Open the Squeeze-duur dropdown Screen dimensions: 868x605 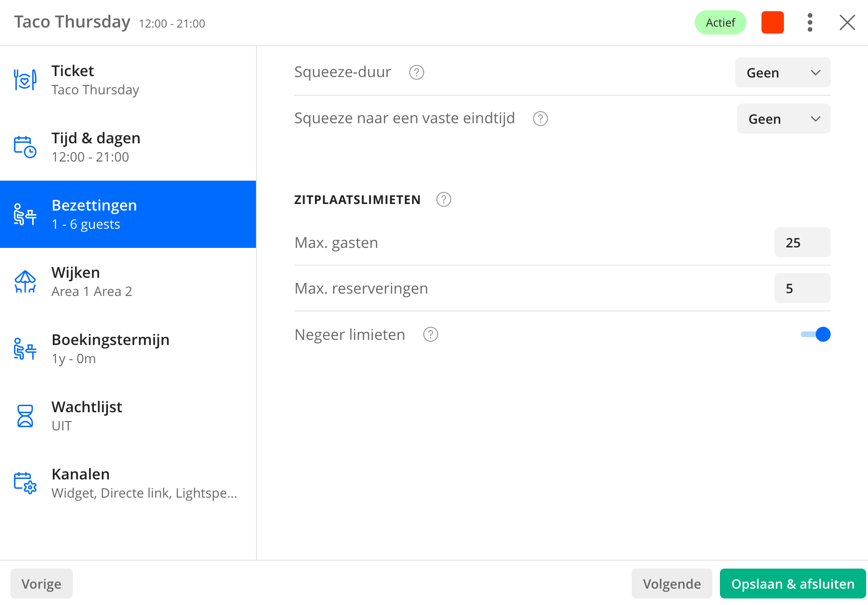tap(783, 73)
